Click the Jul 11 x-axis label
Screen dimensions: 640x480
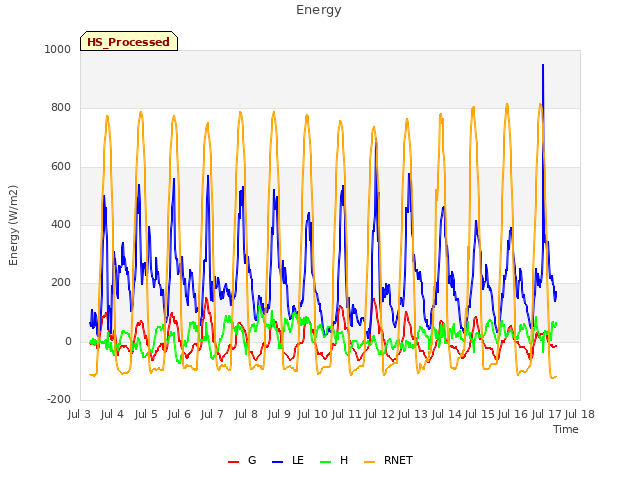347,414
